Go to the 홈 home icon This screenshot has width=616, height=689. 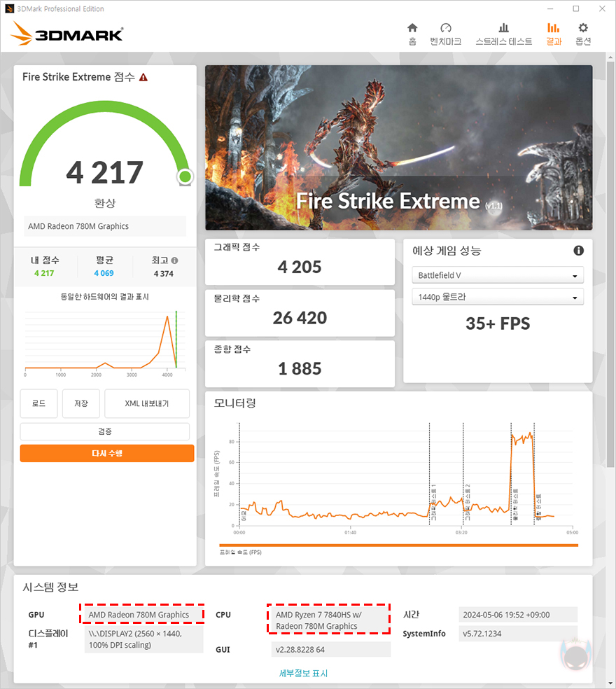(412, 28)
